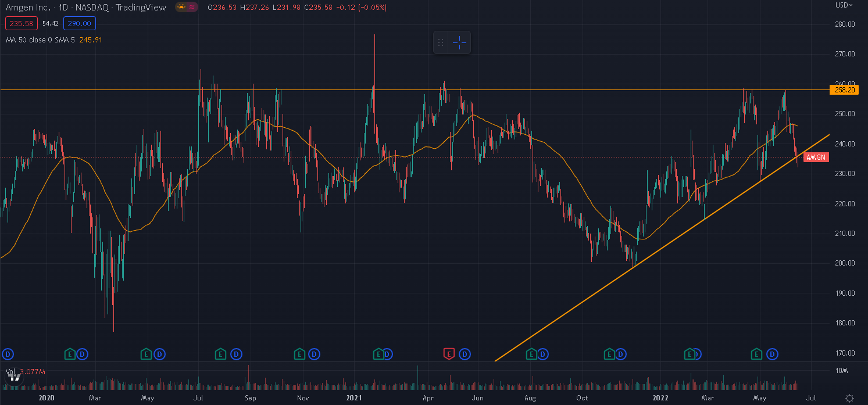Grab the floating toolbar dotted drag handle
The image size is (868, 405).
441,42
